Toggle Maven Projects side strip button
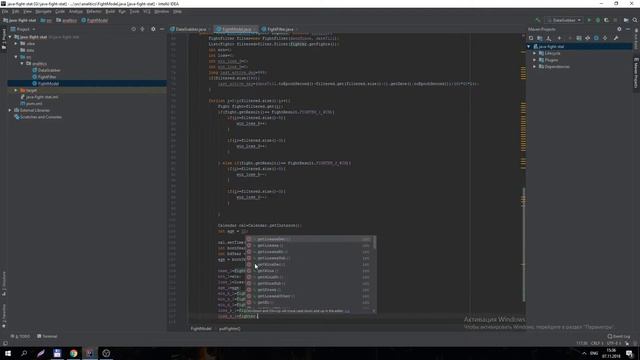This screenshot has height=360, width=640. (x=636, y=73)
